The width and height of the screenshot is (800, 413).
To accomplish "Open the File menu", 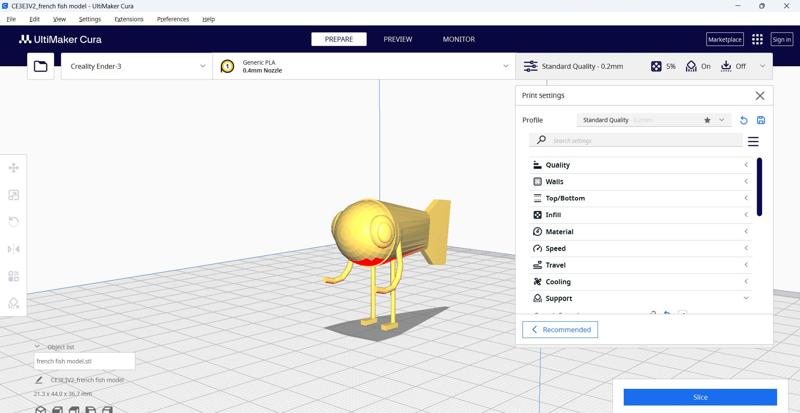I will pyautogui.click(x=11, y=19).
